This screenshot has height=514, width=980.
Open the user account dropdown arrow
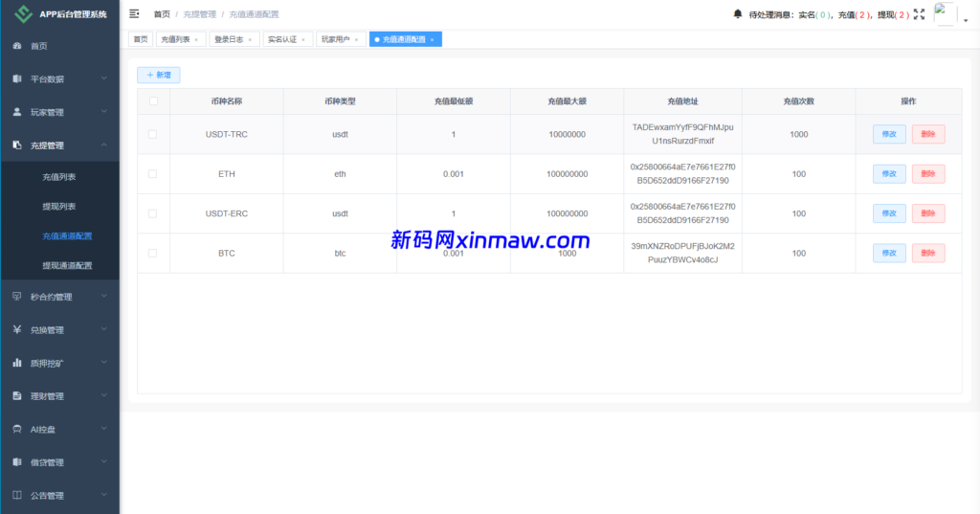click(x=966, y=20)
